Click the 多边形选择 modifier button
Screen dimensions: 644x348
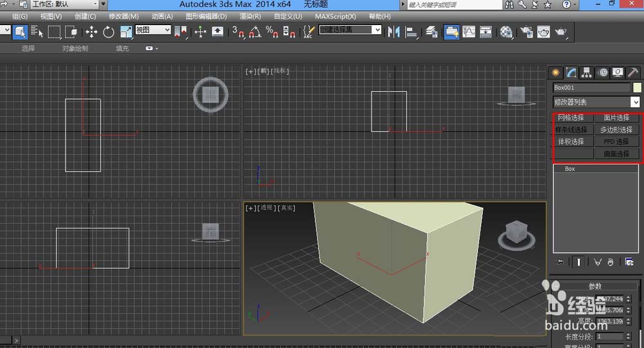tap(616, 130)
